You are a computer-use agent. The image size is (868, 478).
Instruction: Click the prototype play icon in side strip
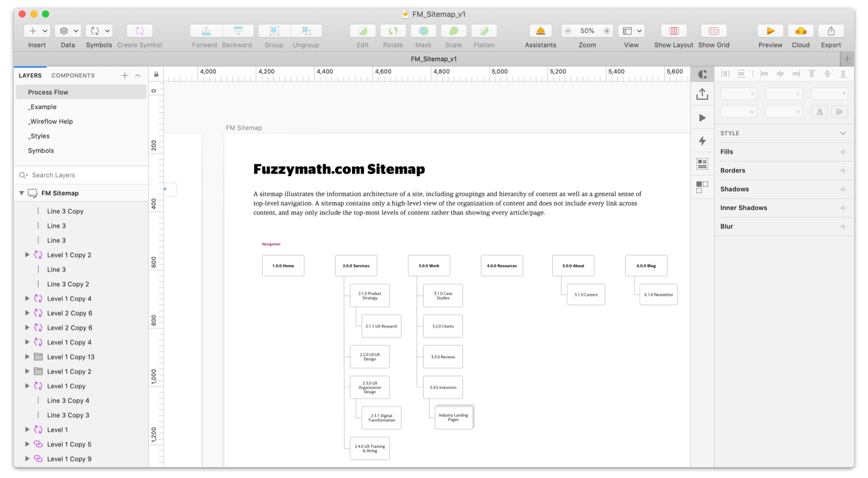[x=702, y=118]
